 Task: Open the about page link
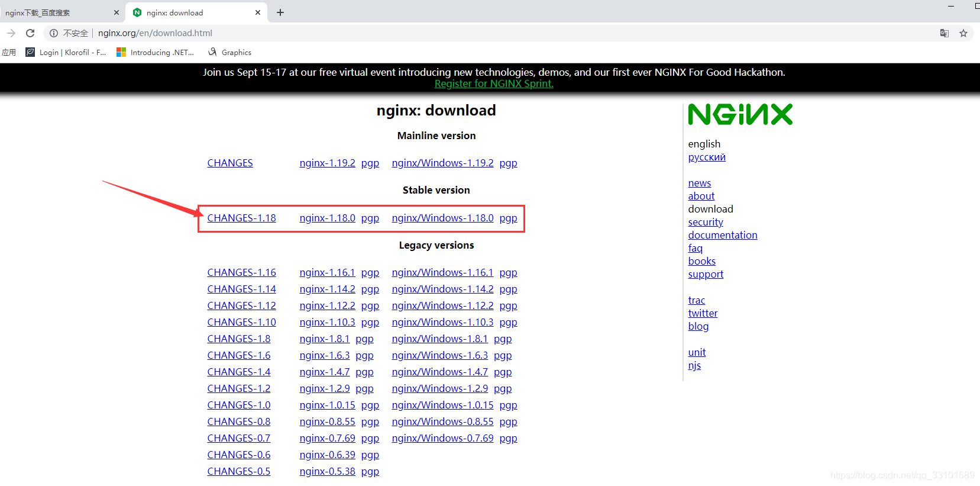click(701, 196)
